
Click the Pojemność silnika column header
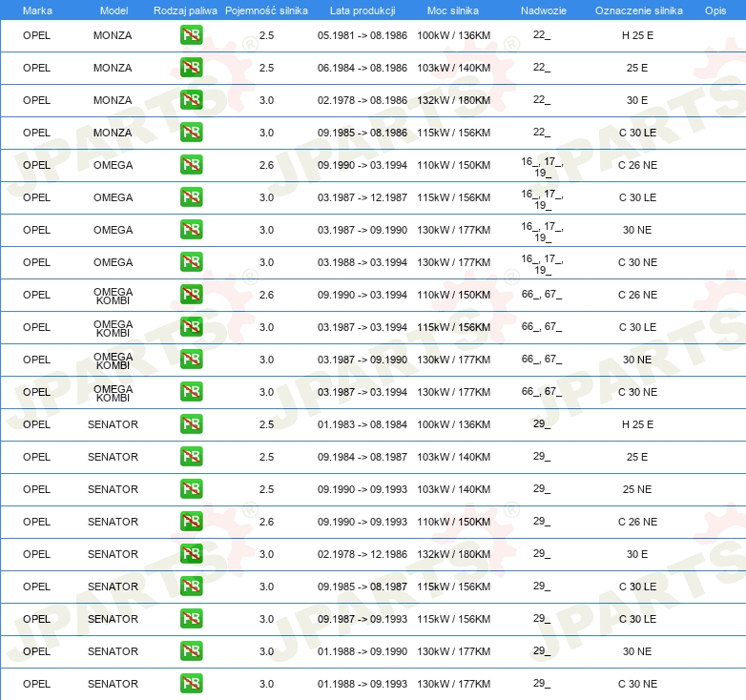[x=266, y=10]
